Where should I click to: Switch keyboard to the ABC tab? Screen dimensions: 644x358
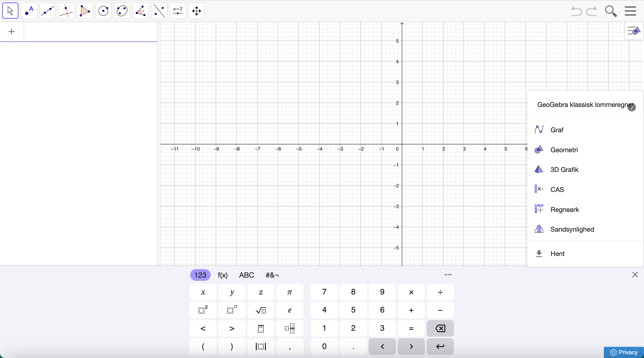(246, 275)
